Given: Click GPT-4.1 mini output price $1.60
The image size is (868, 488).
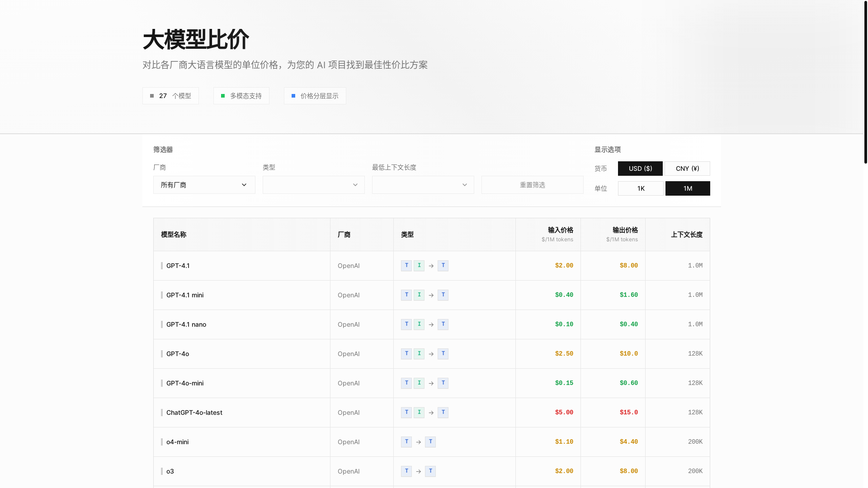Looking at the screenshot, I should [x=629, y=295].
